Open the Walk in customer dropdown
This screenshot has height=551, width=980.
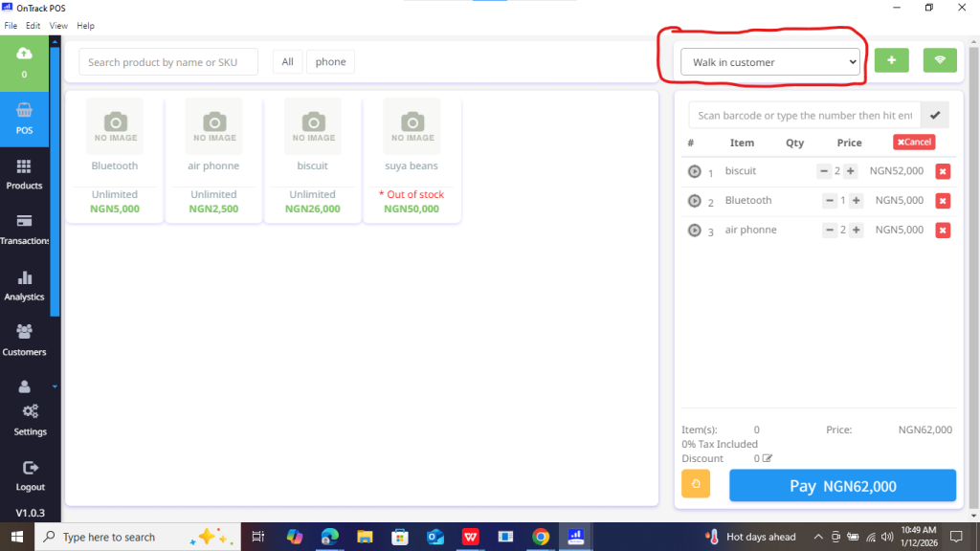tap(770, 62)
